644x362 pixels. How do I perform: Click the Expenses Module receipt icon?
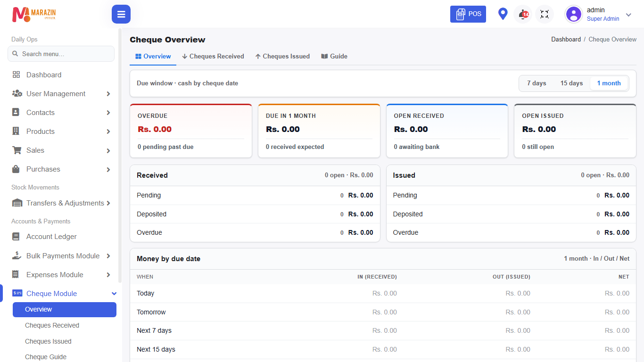pyautogui.click(x=17, y=275)
